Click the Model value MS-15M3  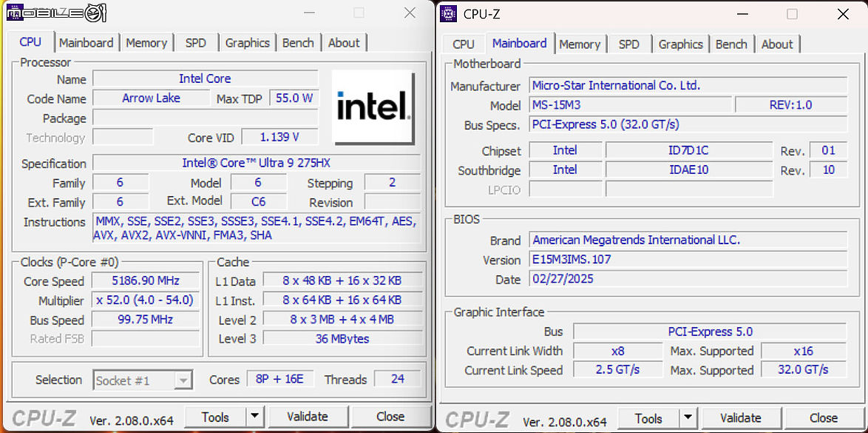[x=631, y=105]
